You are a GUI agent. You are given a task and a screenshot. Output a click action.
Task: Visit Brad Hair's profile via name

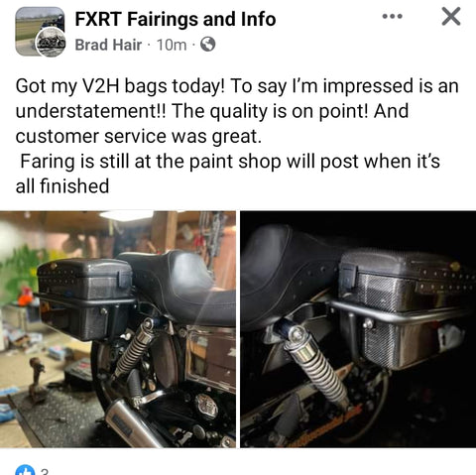[108, 45]
